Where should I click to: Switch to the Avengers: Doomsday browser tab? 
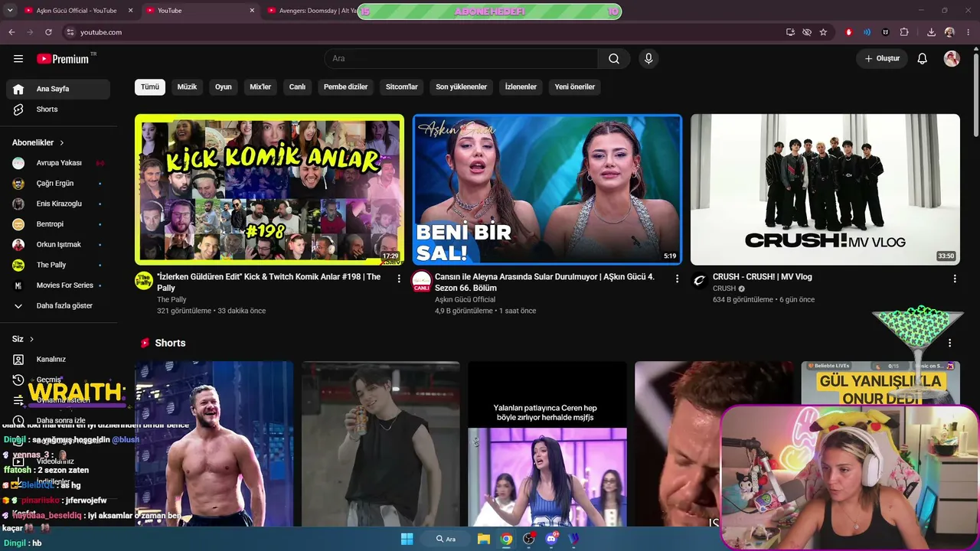point(314,11)
